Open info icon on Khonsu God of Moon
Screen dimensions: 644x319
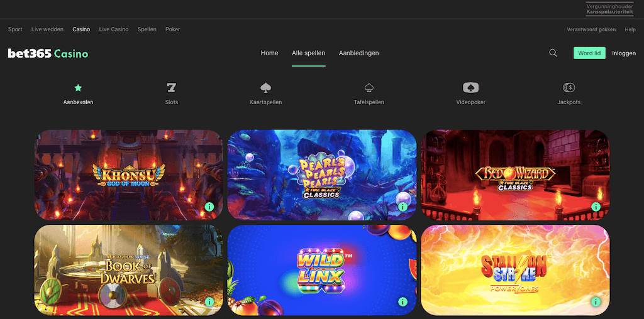pos(209,207)
